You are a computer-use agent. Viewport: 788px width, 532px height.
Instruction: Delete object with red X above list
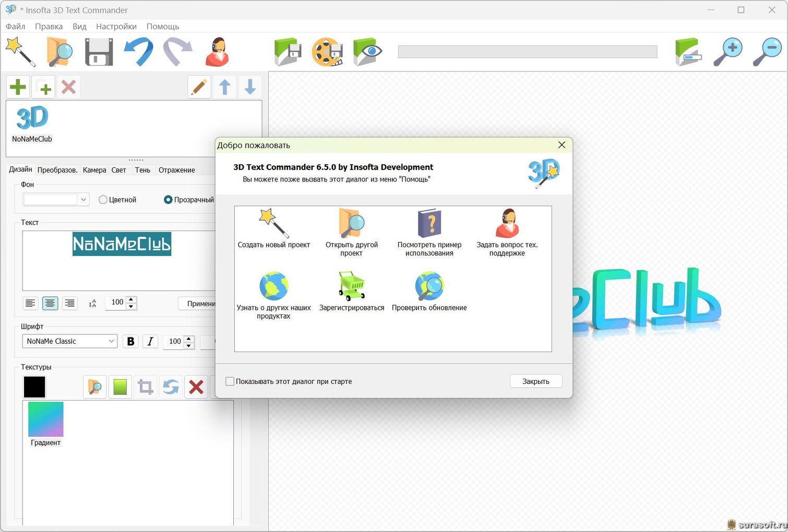[x=69, y=87]
